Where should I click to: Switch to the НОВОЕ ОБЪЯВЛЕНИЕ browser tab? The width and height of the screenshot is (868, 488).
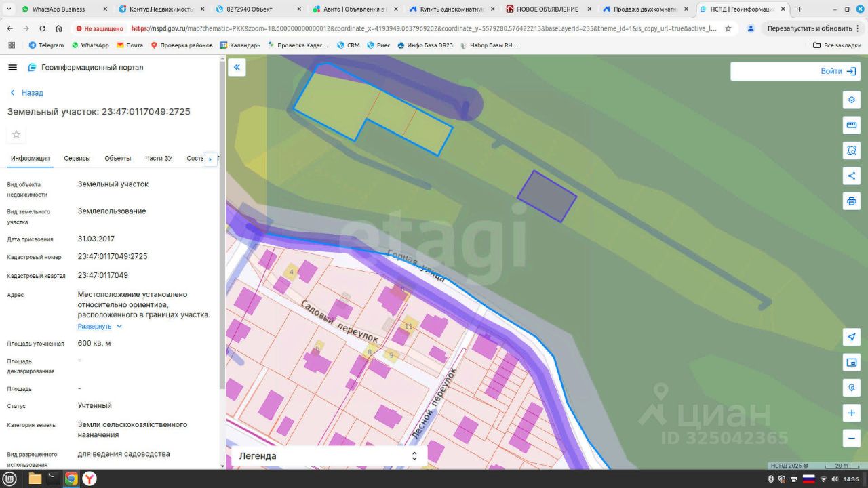pos(549,9)
